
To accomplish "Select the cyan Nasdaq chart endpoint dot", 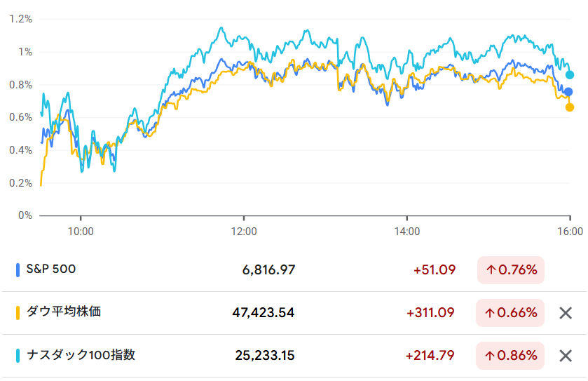I will (x=570, y=74).
